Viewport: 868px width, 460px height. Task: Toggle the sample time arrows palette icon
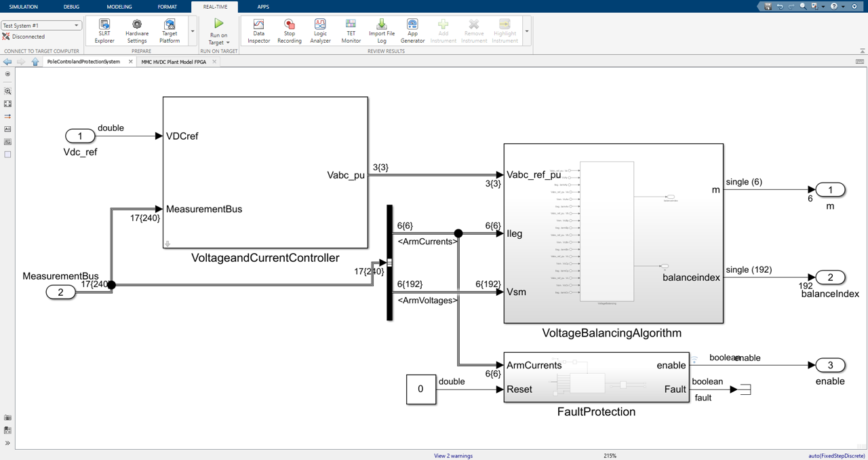tap(7, 117)
